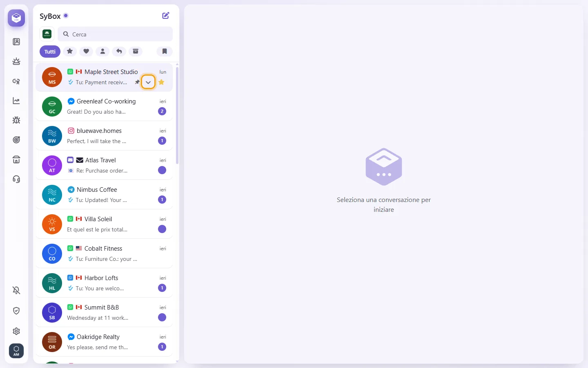The height and width of the screenshot is (368, 588).
Task: Open the headset support icon
Action: click(x=16, y=179)
